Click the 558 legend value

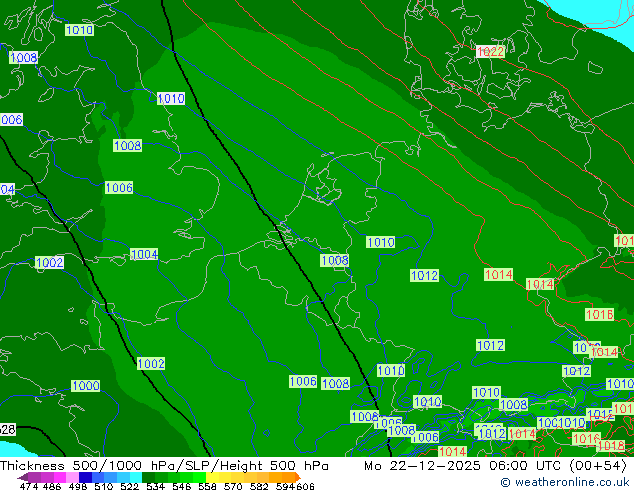(207, 486)
